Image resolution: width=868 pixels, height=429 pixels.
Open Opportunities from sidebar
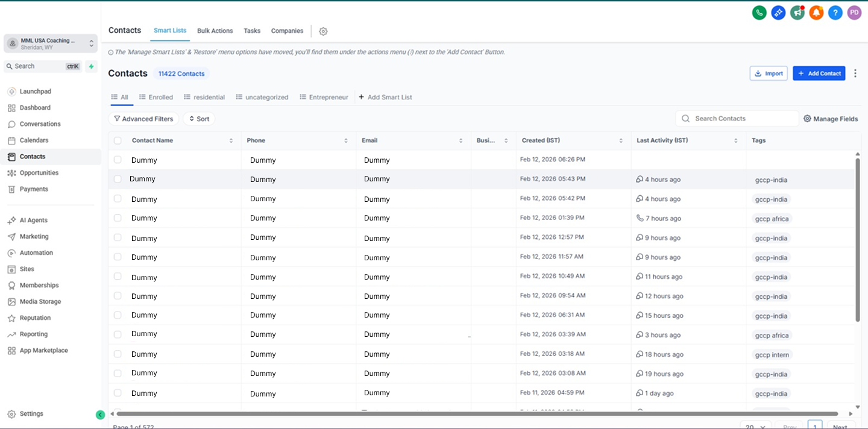pyautogui.click(x=39, y=173)
